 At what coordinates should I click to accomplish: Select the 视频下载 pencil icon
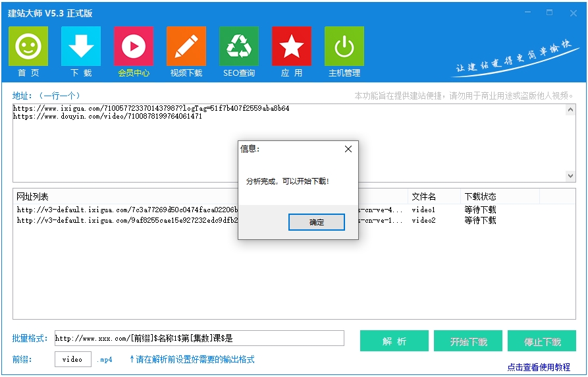click(186, 46)
